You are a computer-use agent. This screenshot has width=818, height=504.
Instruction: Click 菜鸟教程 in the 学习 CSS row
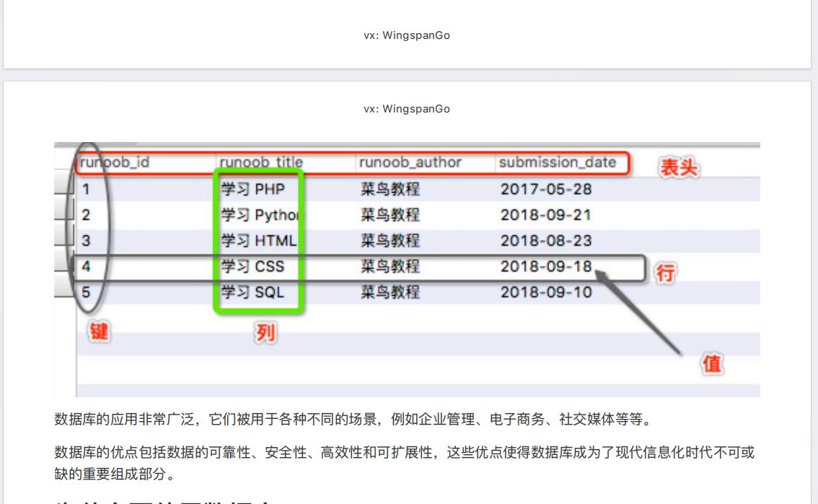tap(390, 266)
